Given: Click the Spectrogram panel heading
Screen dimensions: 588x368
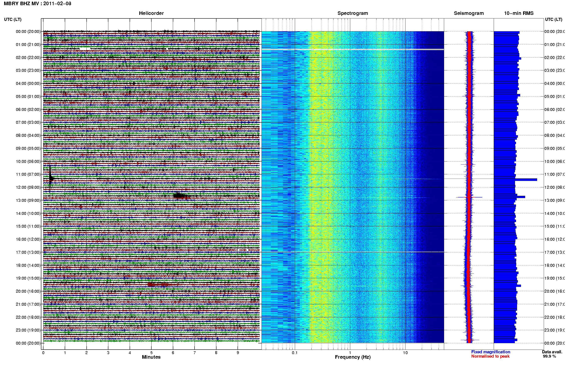Looking at the screenshot, I should [x=353, y=13].
